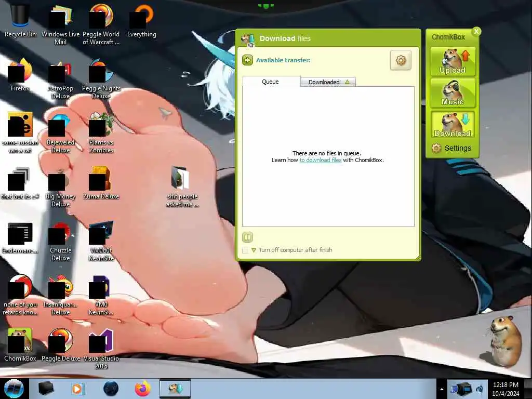Open Windows Media Player from taskbar
This screenshot has height=399, width=532.
[77, 389]
